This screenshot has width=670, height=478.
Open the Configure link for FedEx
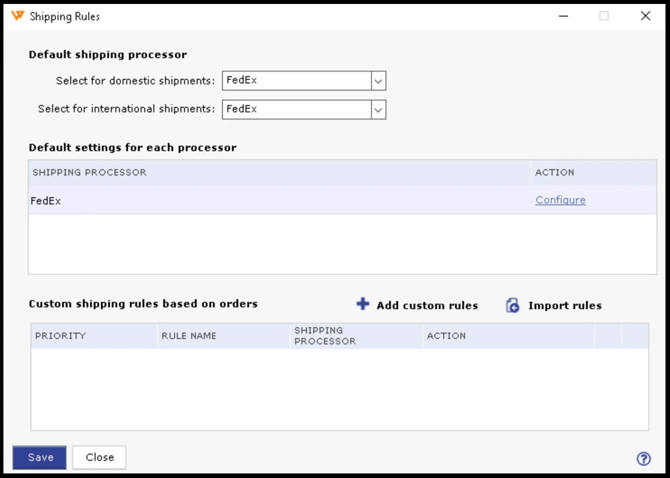click(560, 200)
